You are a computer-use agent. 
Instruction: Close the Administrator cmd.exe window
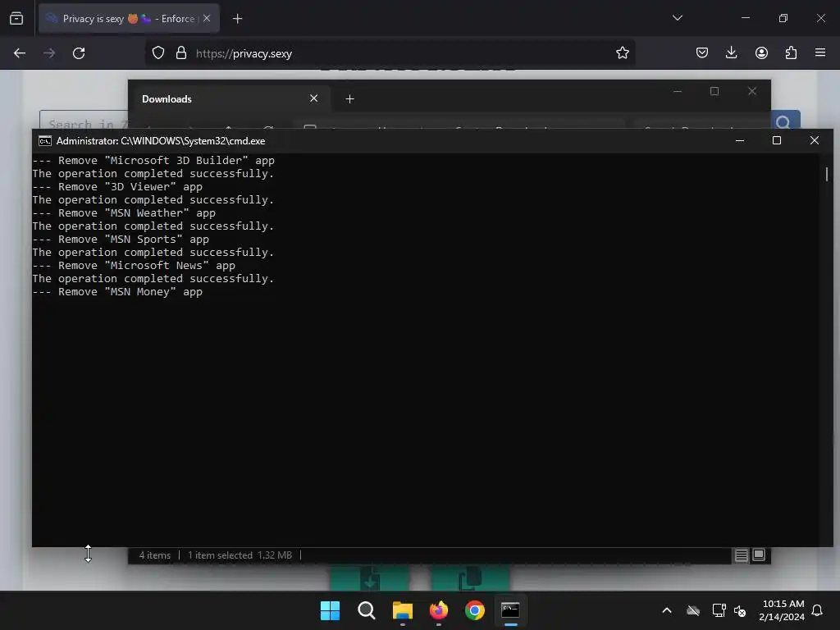coord(815,141)
